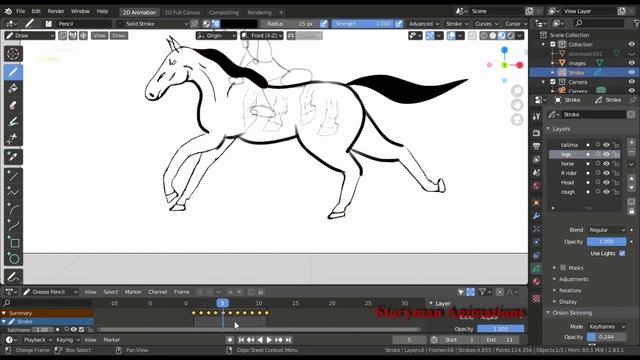
Task: Adjust the brush Strength slider
Action: coord(363,24)
